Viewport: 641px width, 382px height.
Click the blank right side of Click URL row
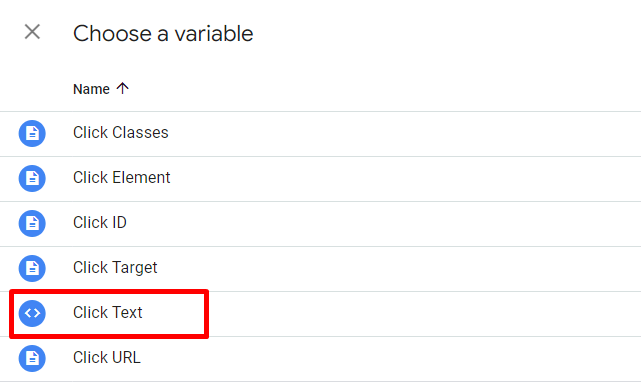pyautogui.click(x=390, y=359)
